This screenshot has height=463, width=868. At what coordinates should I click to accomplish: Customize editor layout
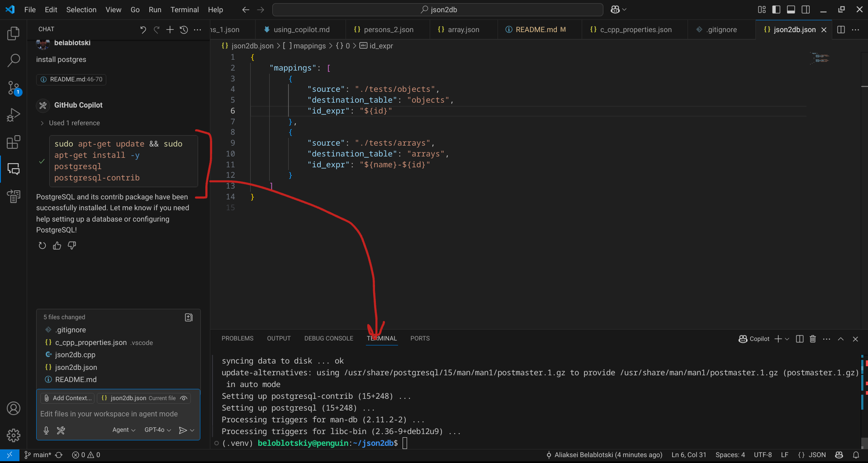[x=762, y=9]
